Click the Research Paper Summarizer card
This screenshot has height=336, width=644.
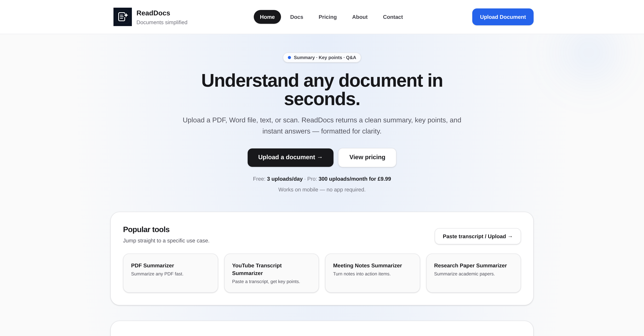[x=473, y=273]
